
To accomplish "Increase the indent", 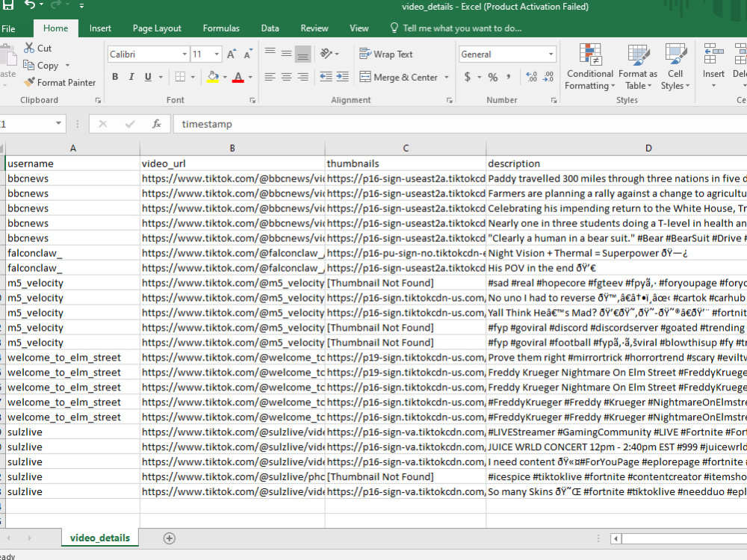I will point(343,77).
